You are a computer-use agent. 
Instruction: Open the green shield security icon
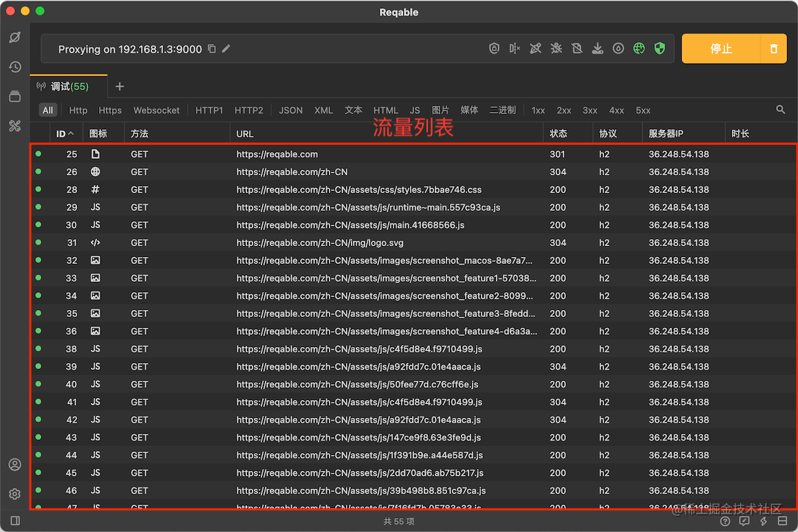coord(659,48)
